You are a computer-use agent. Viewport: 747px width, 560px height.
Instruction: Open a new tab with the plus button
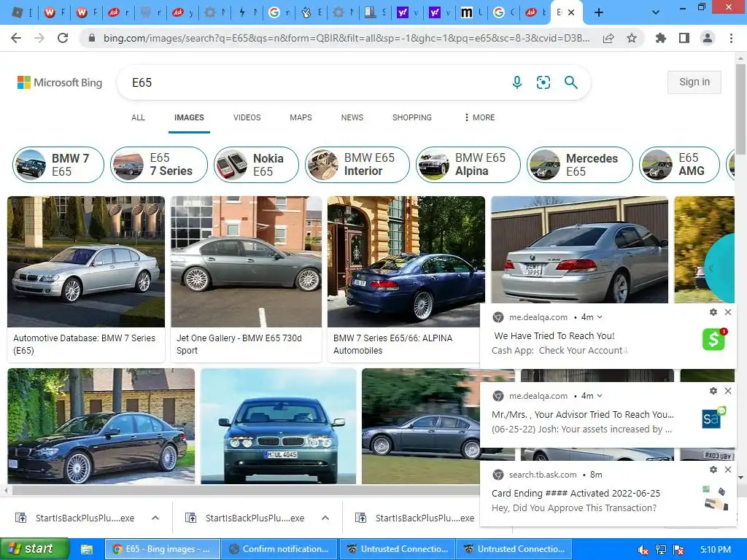tap(599, 13)
